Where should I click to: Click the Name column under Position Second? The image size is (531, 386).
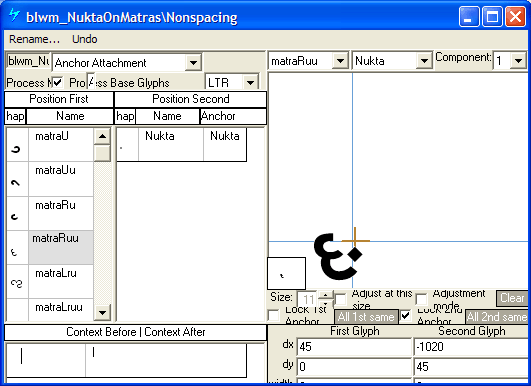point(167,116)
